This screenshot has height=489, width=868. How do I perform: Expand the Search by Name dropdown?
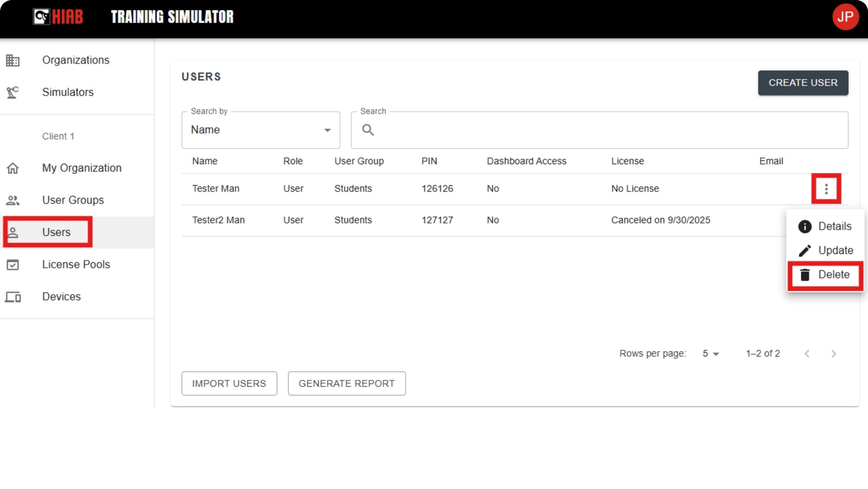click(x=260, y=130)
